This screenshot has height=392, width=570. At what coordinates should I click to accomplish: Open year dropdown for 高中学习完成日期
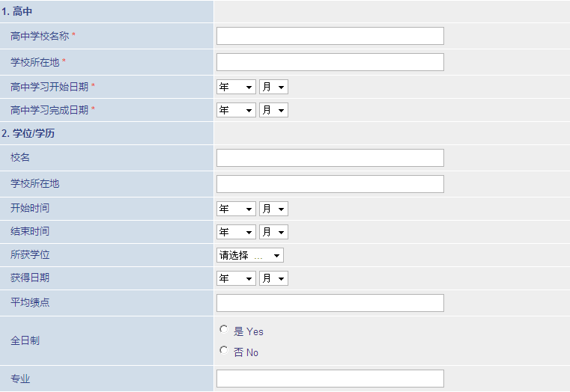tap(236, 110)
